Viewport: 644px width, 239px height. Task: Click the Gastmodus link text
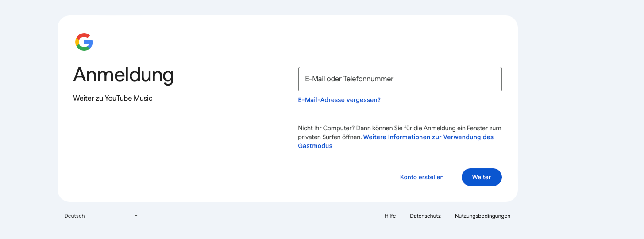coord(315,146)
